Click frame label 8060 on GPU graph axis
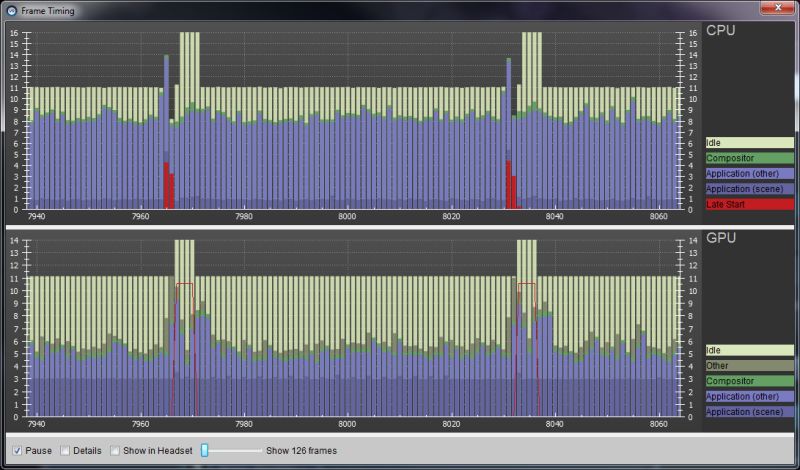 [658, 424]
